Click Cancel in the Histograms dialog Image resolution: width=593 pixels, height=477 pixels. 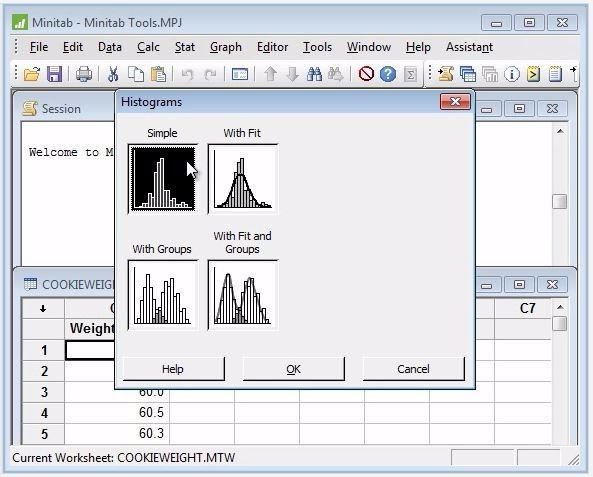(413, 369)
